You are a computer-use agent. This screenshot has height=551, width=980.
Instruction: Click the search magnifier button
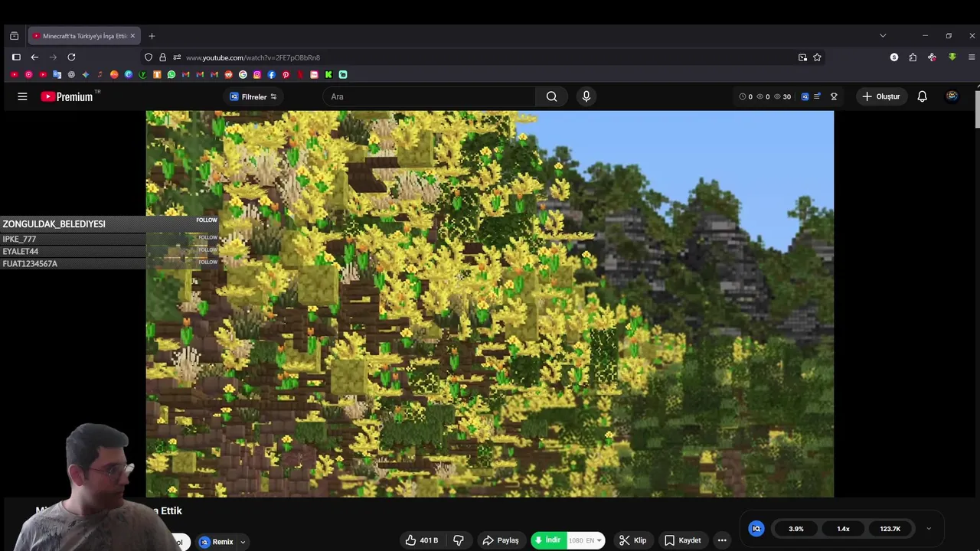[551, 96]
